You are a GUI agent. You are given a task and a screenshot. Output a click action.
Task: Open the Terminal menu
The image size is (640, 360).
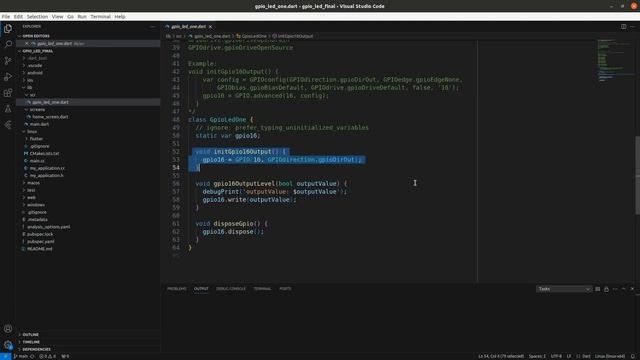[x=100, y=17]
